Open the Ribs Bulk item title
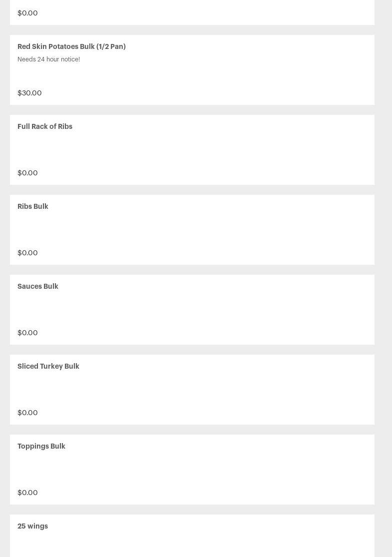 [32, 206]
